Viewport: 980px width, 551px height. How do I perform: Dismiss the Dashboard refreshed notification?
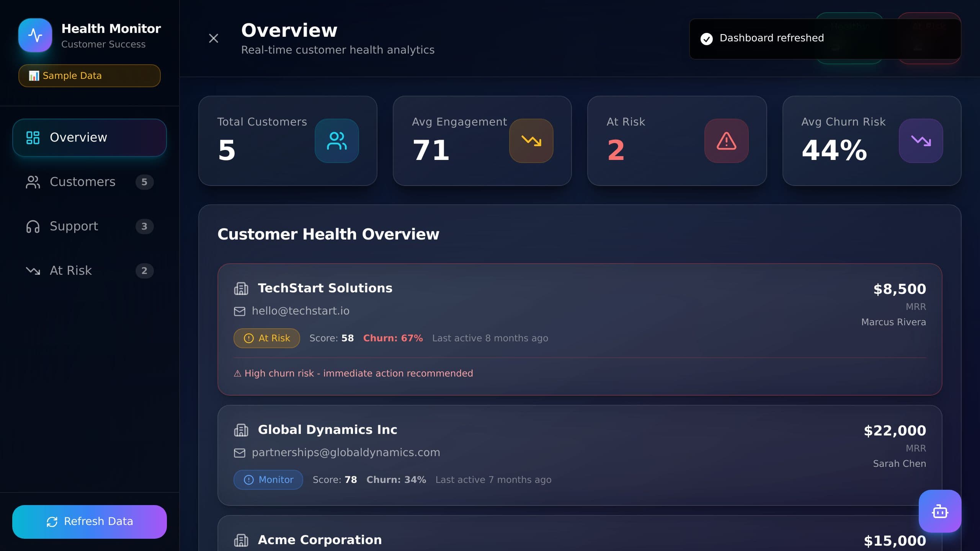tap(825, 39)
